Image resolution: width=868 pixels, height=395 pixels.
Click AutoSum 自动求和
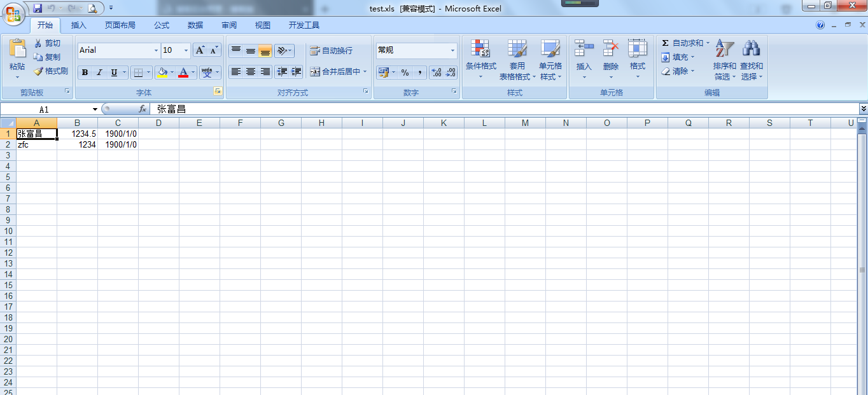pyautogui.click(x=682, y=43)
